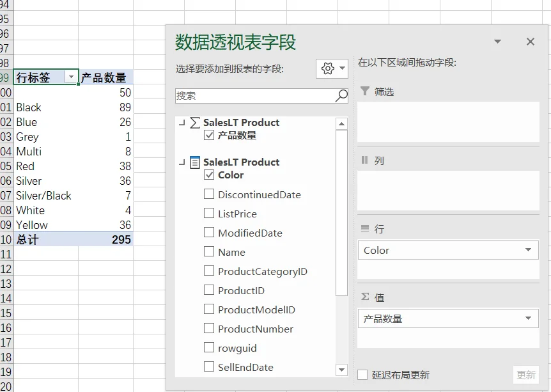Click the 搜索 field search box
The width and height of the screenshot is (551, 392).
[x=261, y=96]
